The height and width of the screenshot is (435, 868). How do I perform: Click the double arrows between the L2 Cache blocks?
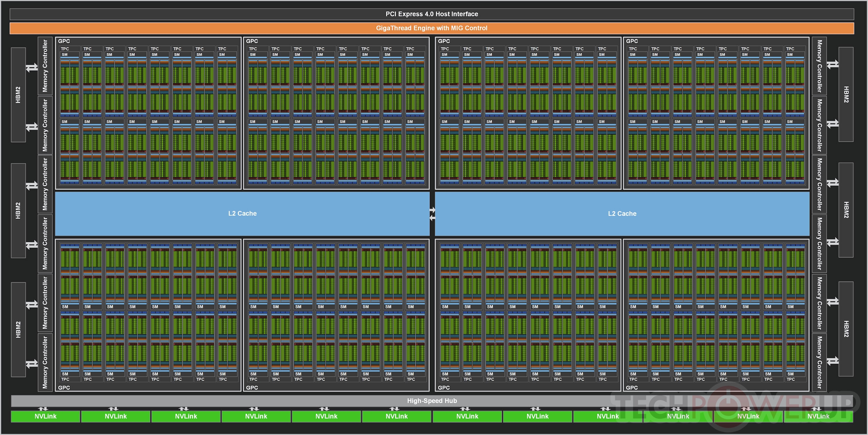(432, 214)
